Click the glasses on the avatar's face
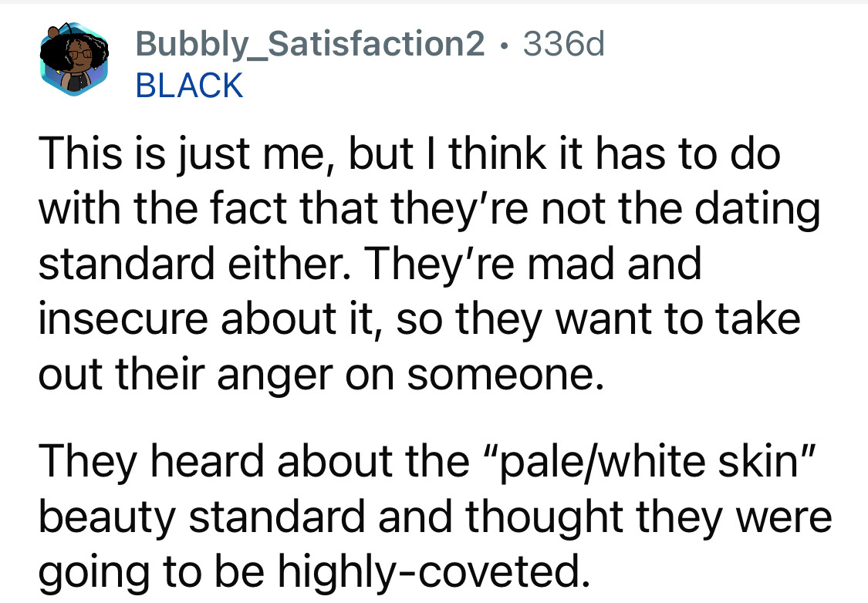This screenshot has height=603, width=868. pos(81,55)
